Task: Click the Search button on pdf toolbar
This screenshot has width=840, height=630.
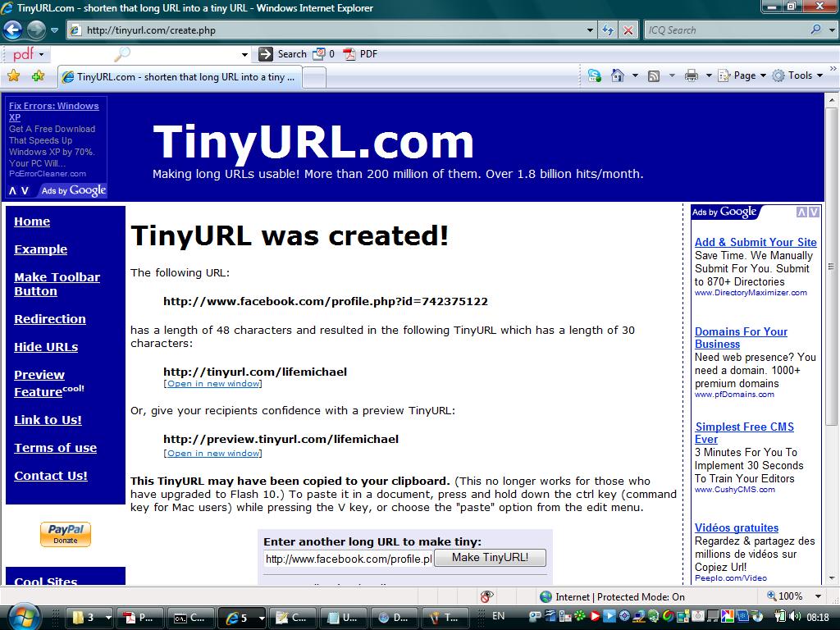Action: 282,54
